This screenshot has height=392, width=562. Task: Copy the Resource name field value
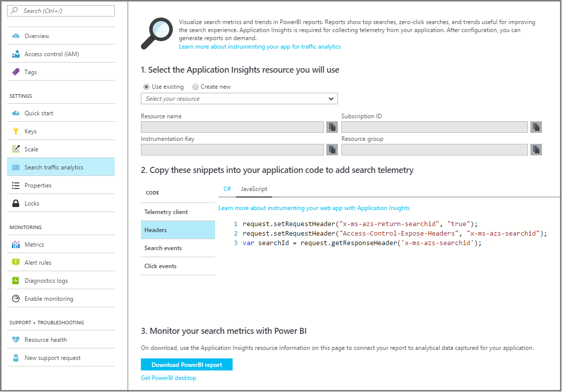click(332, 127)
